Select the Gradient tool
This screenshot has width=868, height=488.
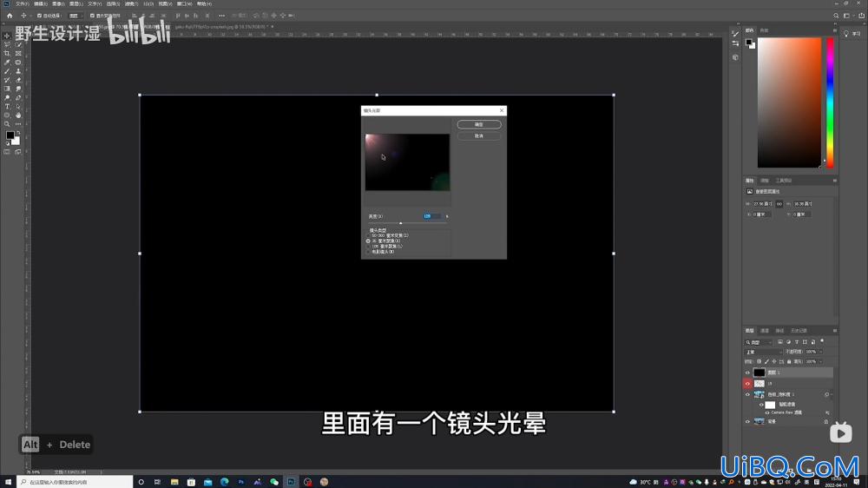click(7, 89)
